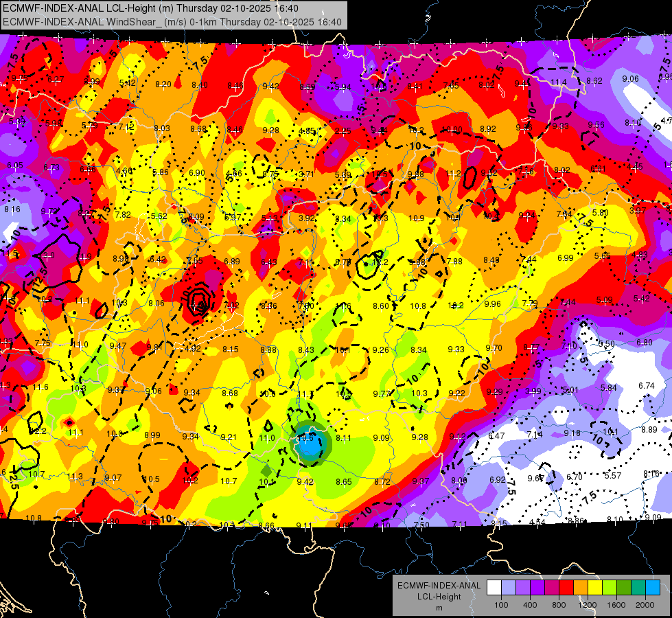Click the wind shear value '6.80'
This screenshot has width=672, height=618.
[645, 342]
